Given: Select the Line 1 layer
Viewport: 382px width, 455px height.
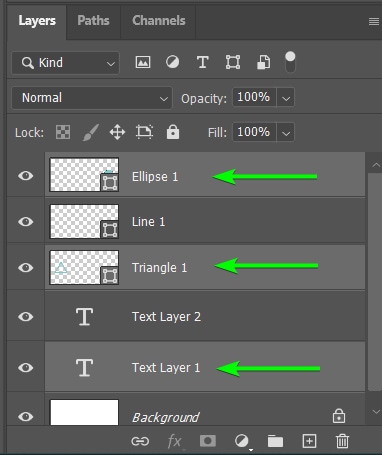Looking at the screenshot, I should (x=205, y=222).
